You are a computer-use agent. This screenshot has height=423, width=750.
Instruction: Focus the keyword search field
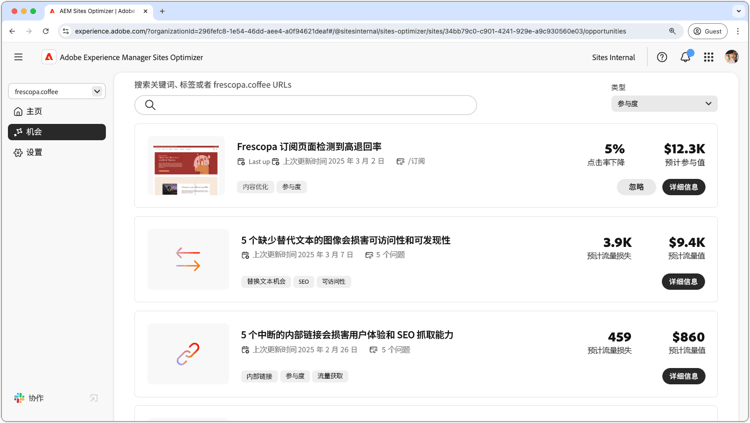(305, 105)
